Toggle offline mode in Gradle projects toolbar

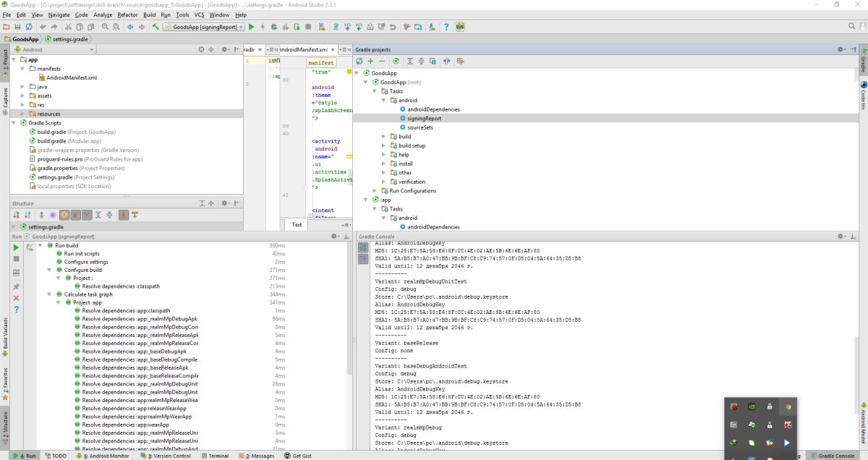tap(447, 61)
